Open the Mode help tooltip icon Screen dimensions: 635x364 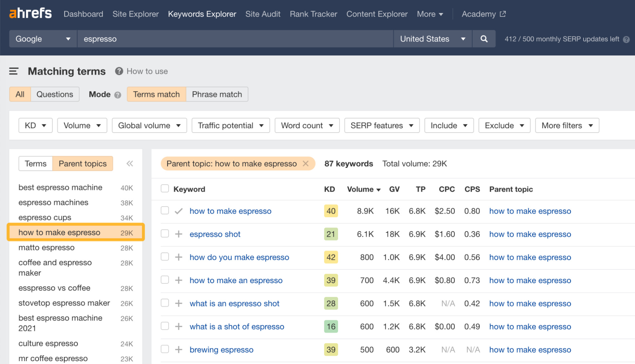pos(117,95)
